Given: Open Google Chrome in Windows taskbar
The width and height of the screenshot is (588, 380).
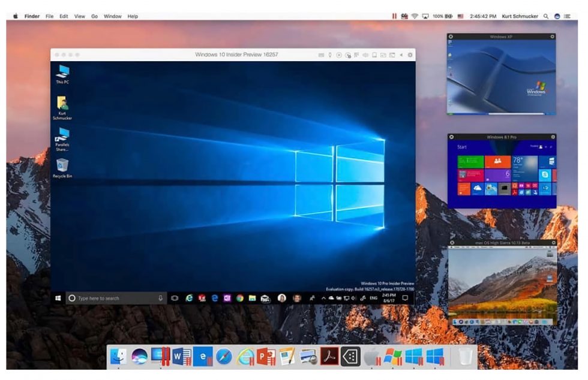Looking at the screenshot, I should (x=240, y=298).
